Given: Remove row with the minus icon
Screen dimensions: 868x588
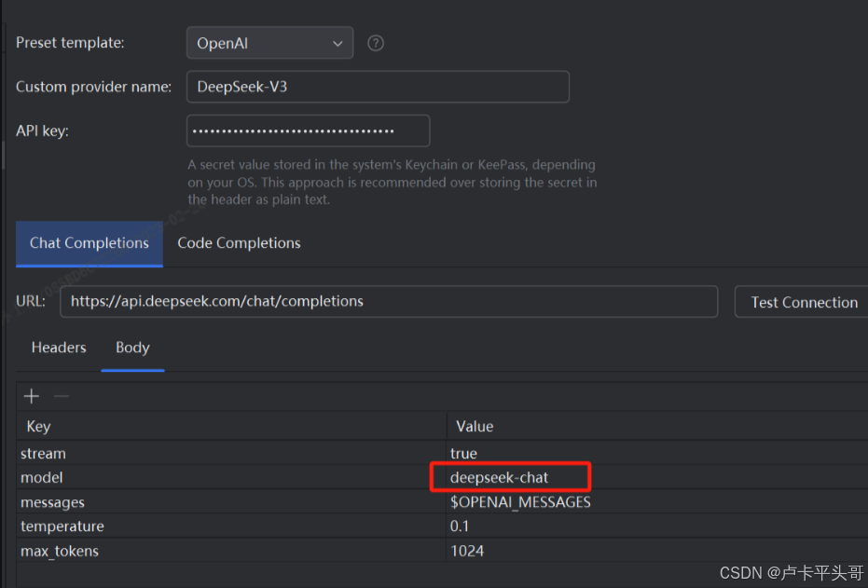Looking at the screenshot, I should 62,396.
